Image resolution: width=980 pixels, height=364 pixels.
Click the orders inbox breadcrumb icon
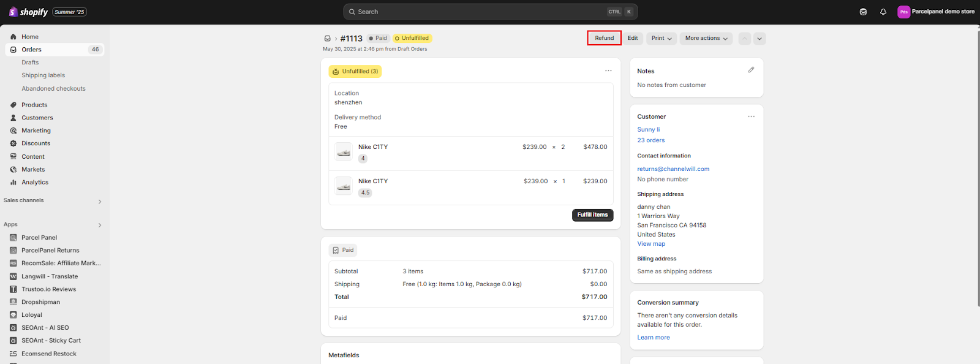(x=328, y=39)
